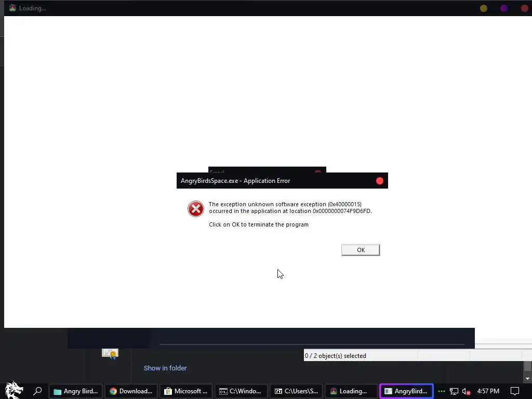Viewport: 532px width, 399px height.
Task: Show hidden tray icons with the green dots
Action: tap(442, 391)
